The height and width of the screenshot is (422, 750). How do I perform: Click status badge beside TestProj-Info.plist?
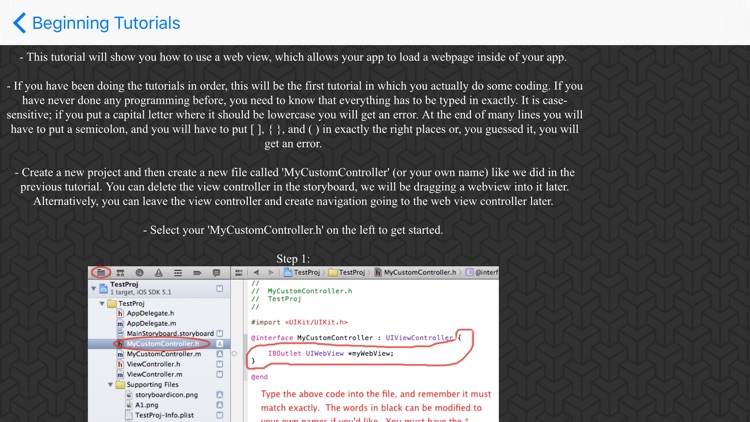tap(220, 415)
